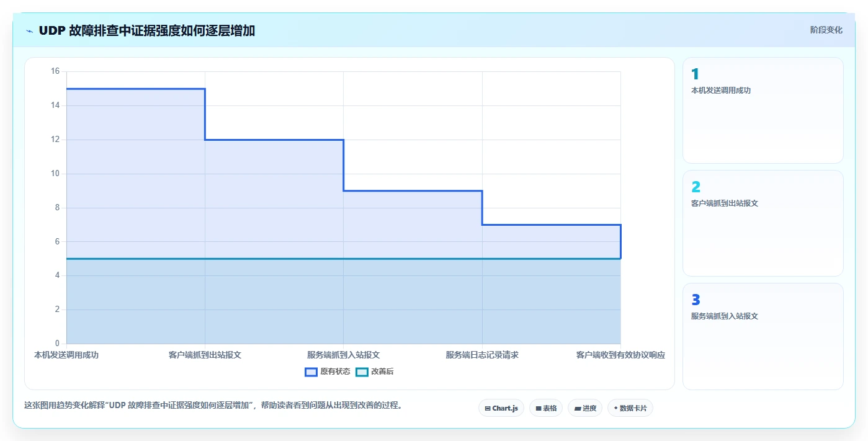Open stage card 1 本机发送调用成功
868x441 pixels.
tap(763, 110)
